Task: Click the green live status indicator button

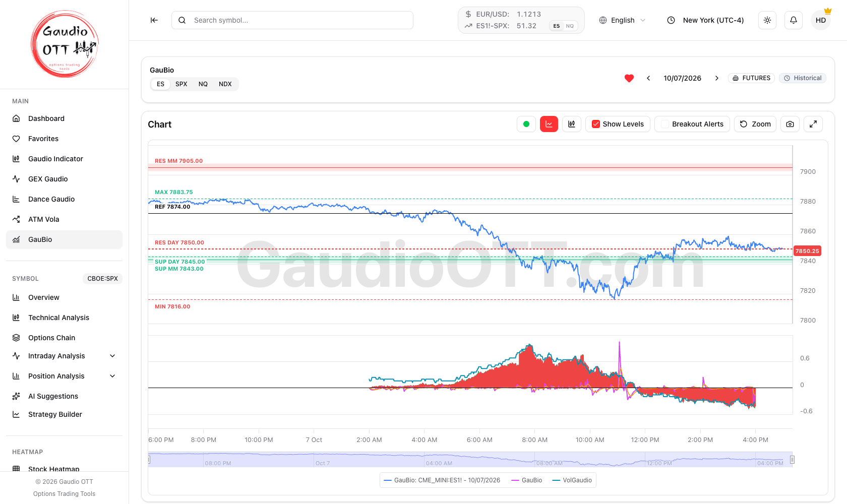Action: (526, 124)
